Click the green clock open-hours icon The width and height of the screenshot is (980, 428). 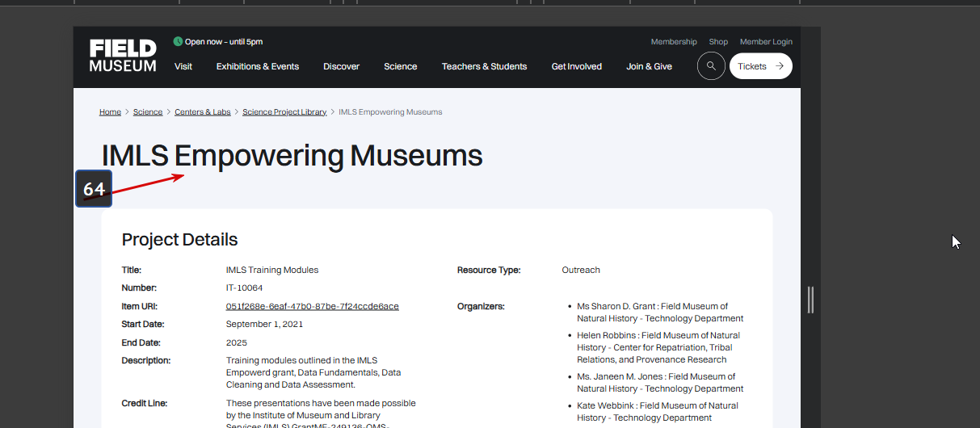pyautogui.click(x=178, y=41)
